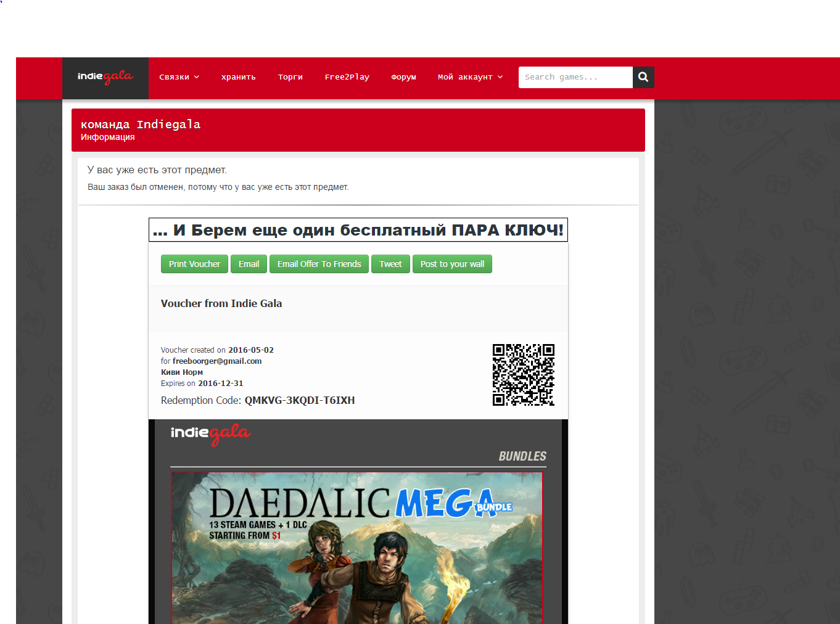Click the voucher QR code image

pos(524,375)
